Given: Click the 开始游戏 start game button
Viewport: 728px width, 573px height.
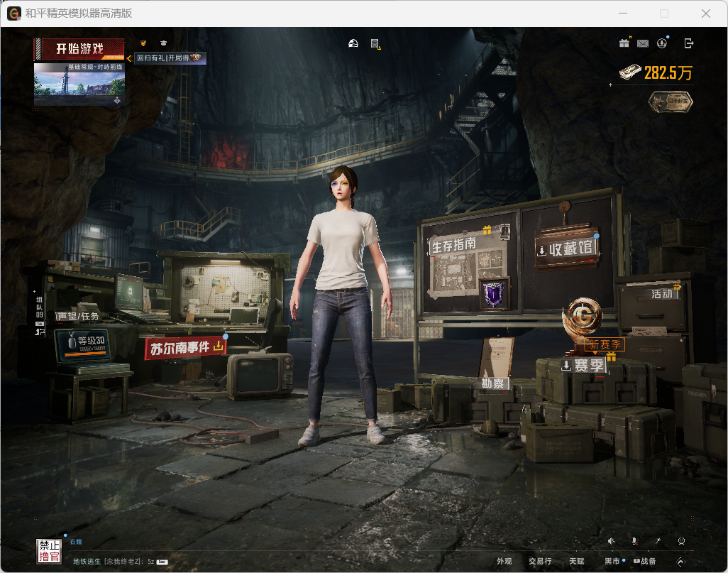Looking at the screenshot, I should click(x=79, y=49).
